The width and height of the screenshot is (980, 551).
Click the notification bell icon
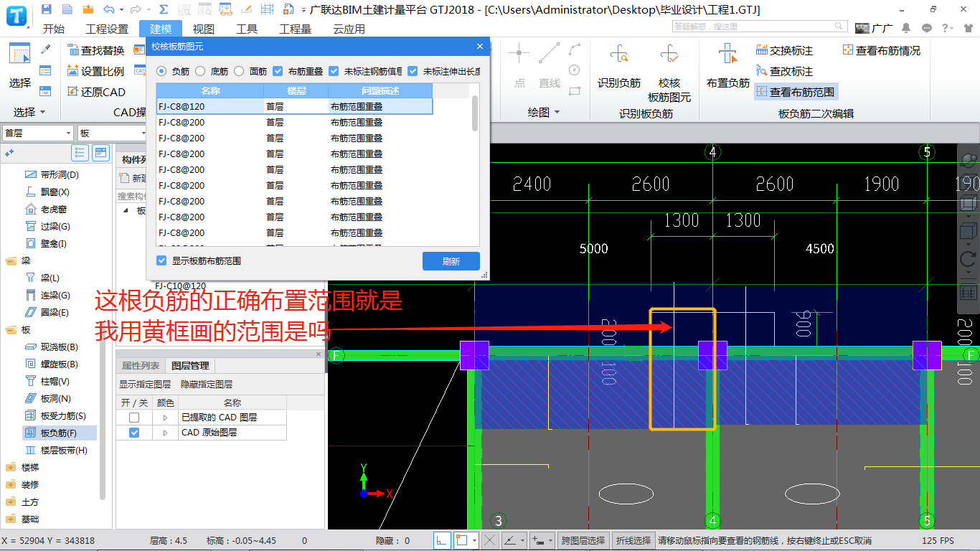907,28
